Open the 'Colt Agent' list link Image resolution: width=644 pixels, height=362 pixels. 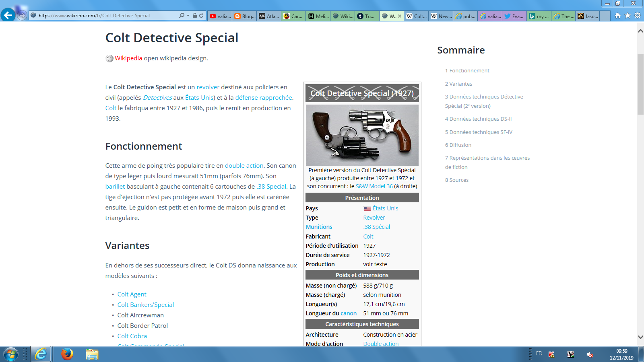click(x=132, y=294)
